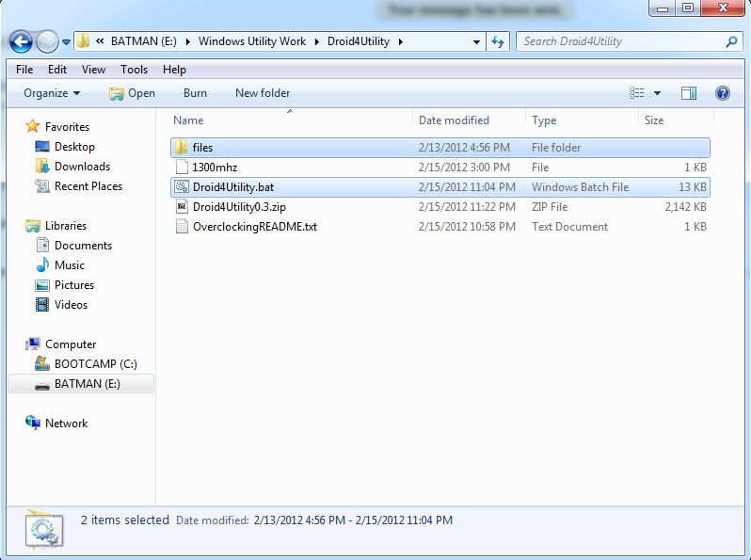
Task: Click the search magnifier icon
Action: click(x=731, y=41)
